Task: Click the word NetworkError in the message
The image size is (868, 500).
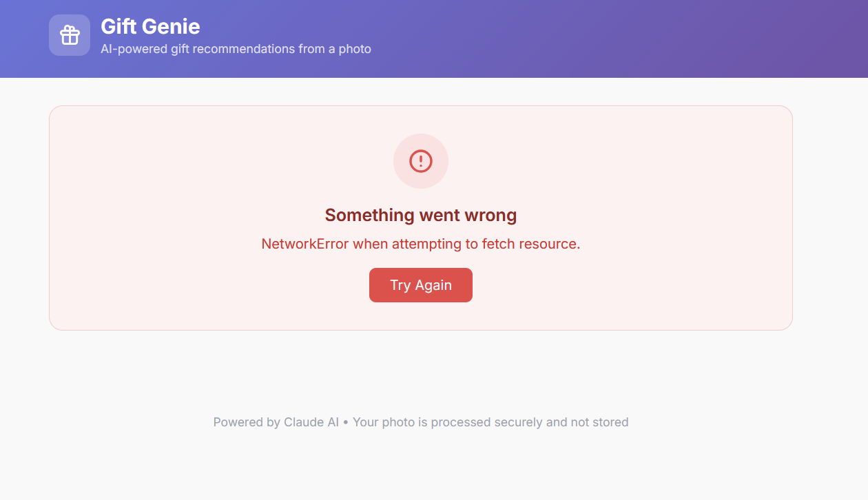Action: pos(305,244)
